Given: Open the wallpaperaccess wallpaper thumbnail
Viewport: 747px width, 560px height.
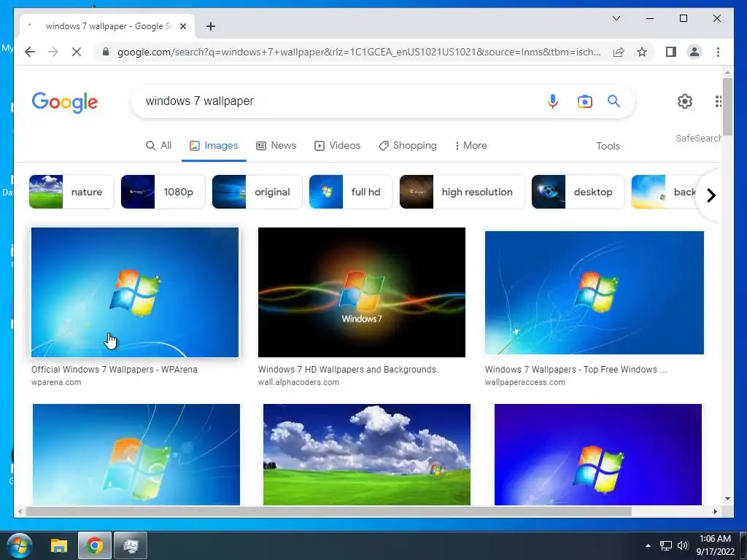Looking at the screenshot, I should point(594,292).
